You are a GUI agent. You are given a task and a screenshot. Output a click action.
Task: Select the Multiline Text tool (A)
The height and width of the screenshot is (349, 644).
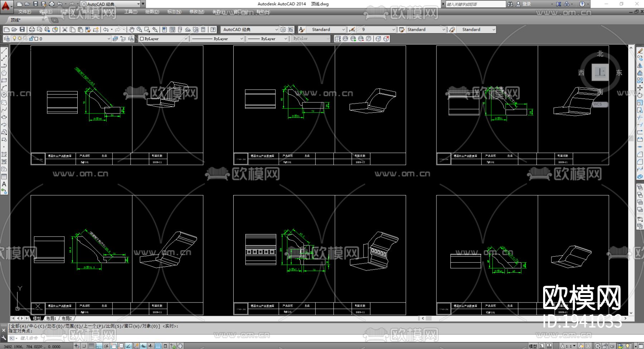click(x=4, y=184)
